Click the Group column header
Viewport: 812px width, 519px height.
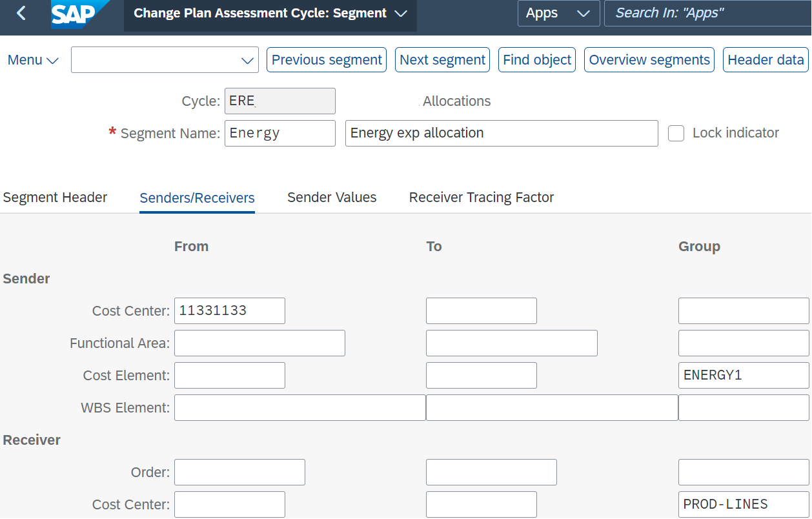coord(699,247)
